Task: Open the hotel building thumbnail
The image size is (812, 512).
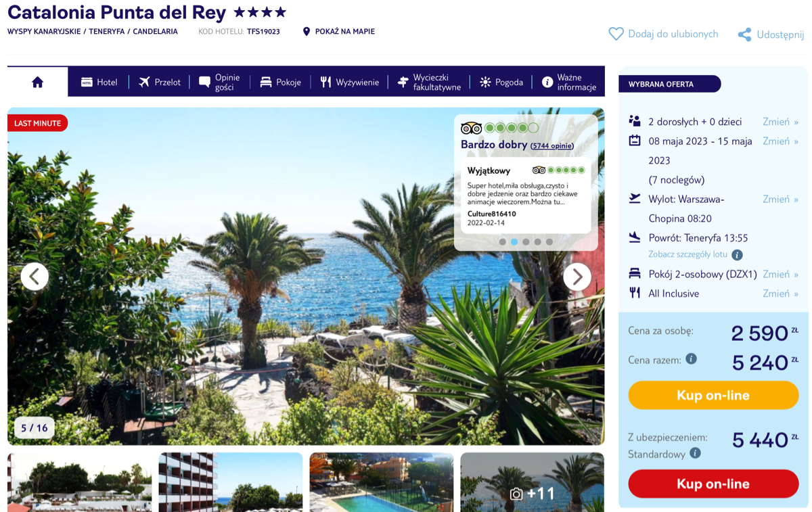Action: tap(231, 482)
